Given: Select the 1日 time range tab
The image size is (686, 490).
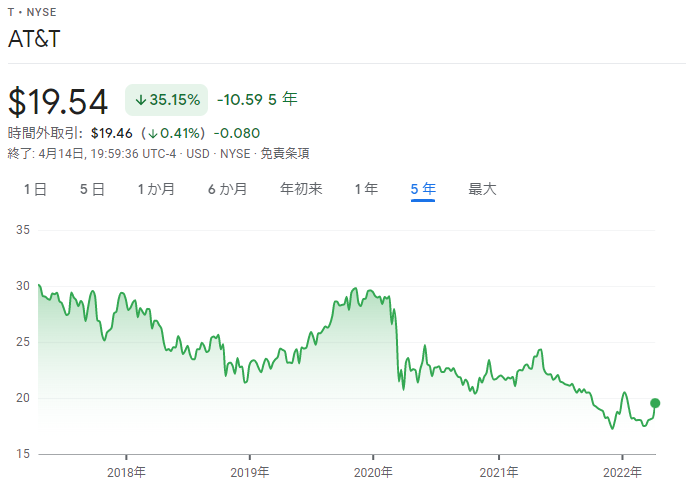Looking at the screenshot, I should (35, 189).
